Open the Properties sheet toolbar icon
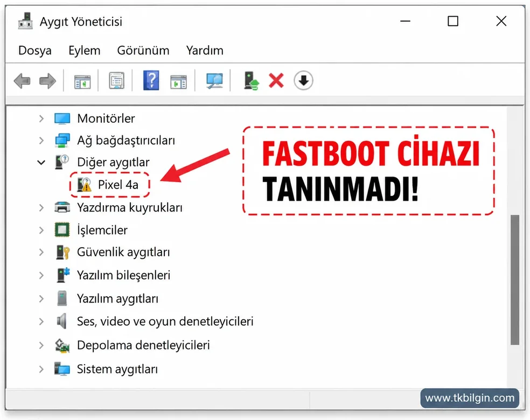This screenshot has height=420, width=530. pyautogui.click(x=117, y=81)
